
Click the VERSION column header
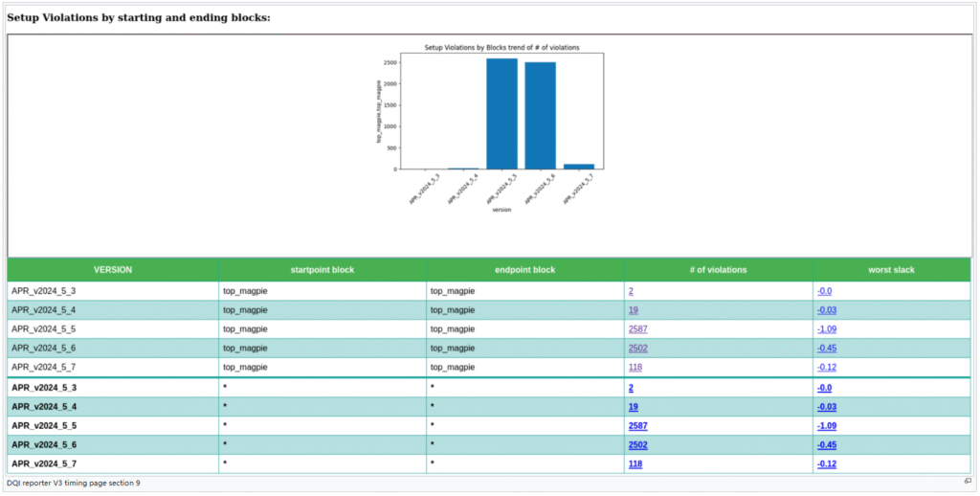[113, 270]
